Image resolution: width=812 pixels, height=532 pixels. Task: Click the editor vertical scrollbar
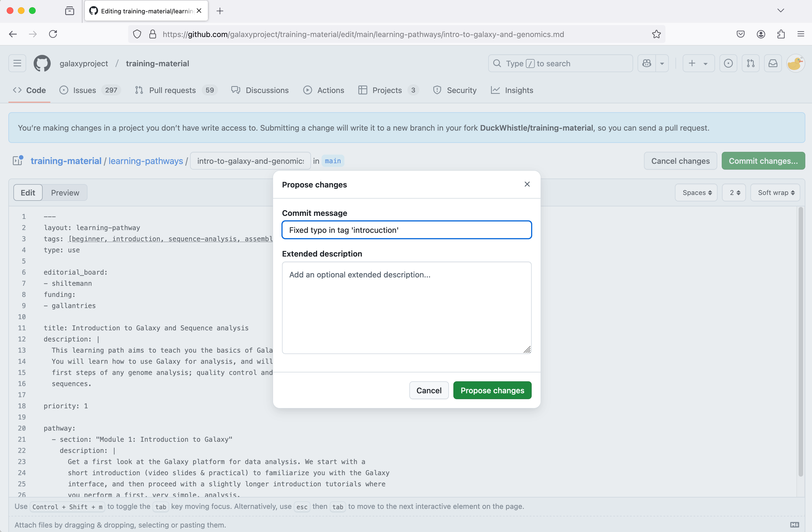pyautogui.click(x=801, y=342)
